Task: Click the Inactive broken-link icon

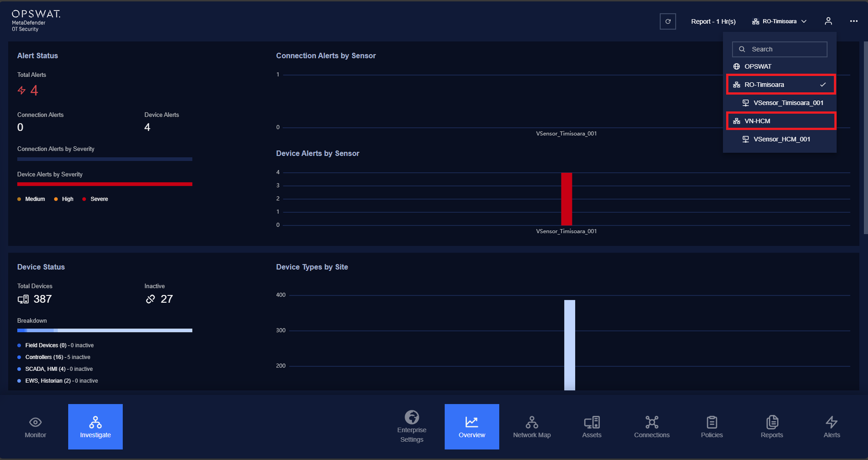Action: [151, 300]
